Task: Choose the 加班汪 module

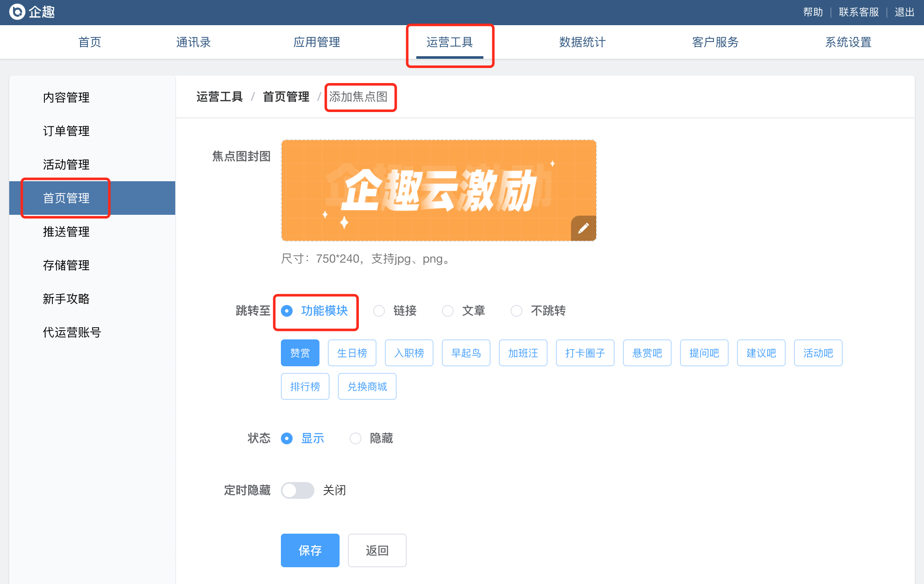Action: [x=523, y=353]
